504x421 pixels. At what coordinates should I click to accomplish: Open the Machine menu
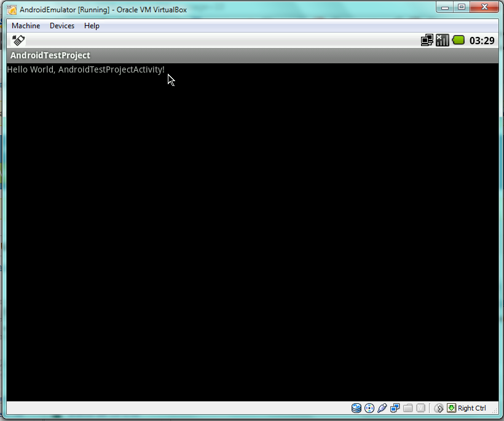[26, 26]
